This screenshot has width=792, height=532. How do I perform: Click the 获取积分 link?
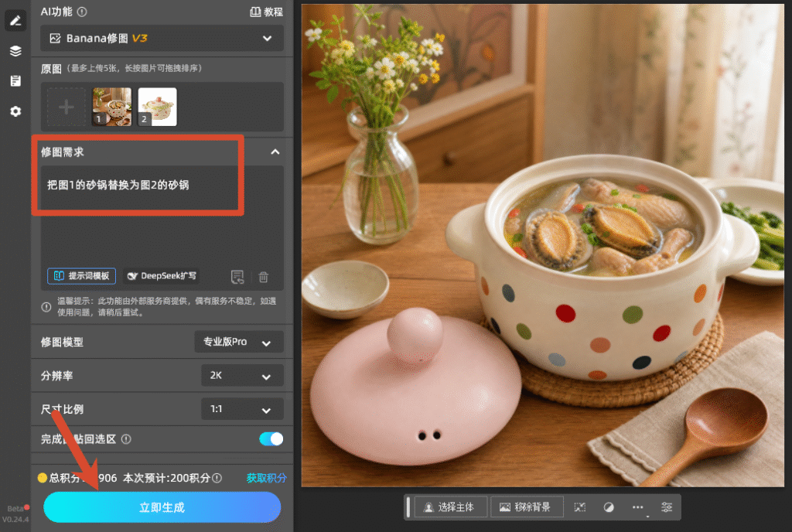[x=266, y=478]
